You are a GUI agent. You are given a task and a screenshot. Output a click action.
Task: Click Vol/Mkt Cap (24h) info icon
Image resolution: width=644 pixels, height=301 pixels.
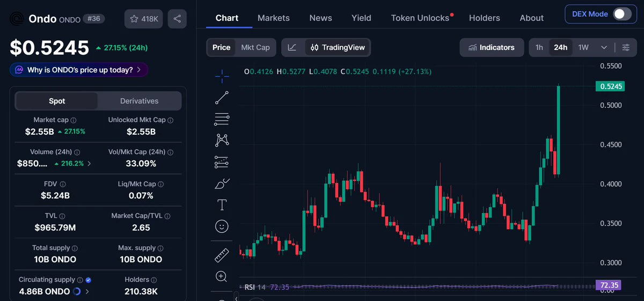[171, 153]
